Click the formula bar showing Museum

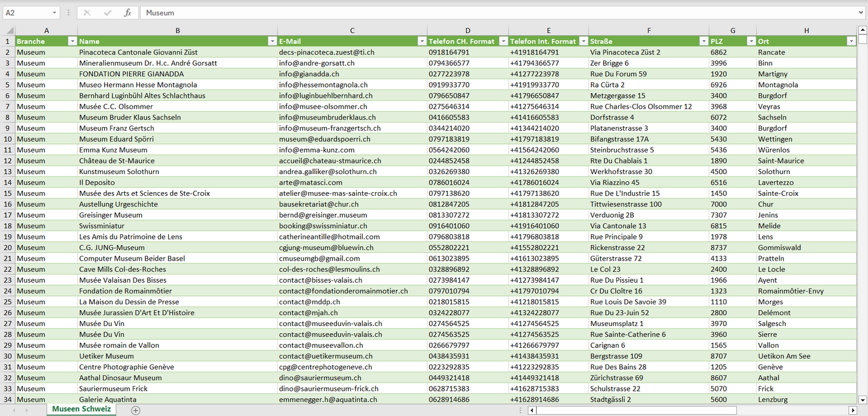481,13
